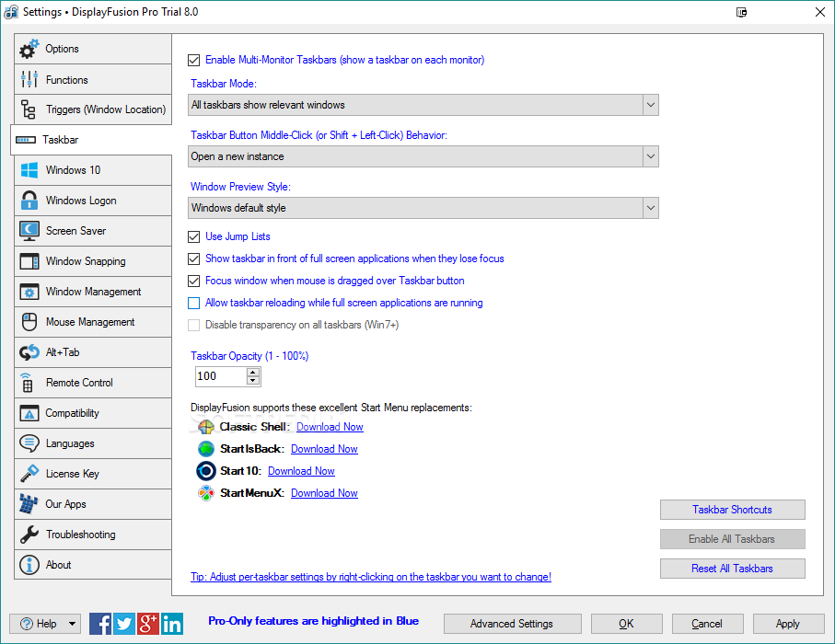Image resolution: width=835 pixels, height=644 pixels.
Task: Click the StartIsBack logo icon
Action: coord(206,449)
